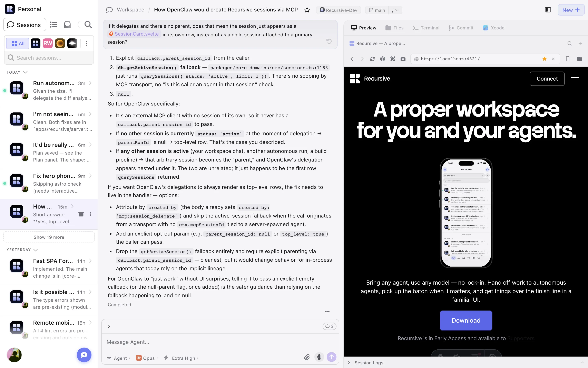Screen dimensions: 588x368
Task: Click the target inspect icon in preview toolbar
Action: [x=382, y=59]
